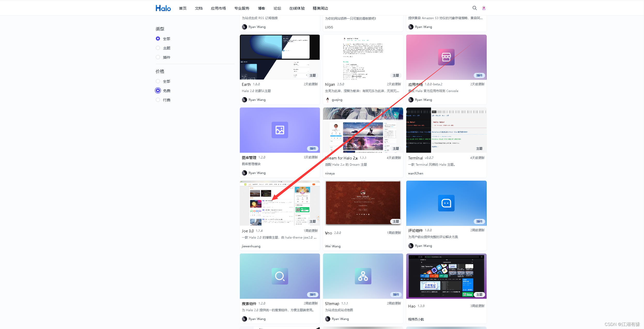The height and width of the screenshot is (329, 644).
Task: Open higan theme preview thumbnail
Action: (x=363, y=57)
